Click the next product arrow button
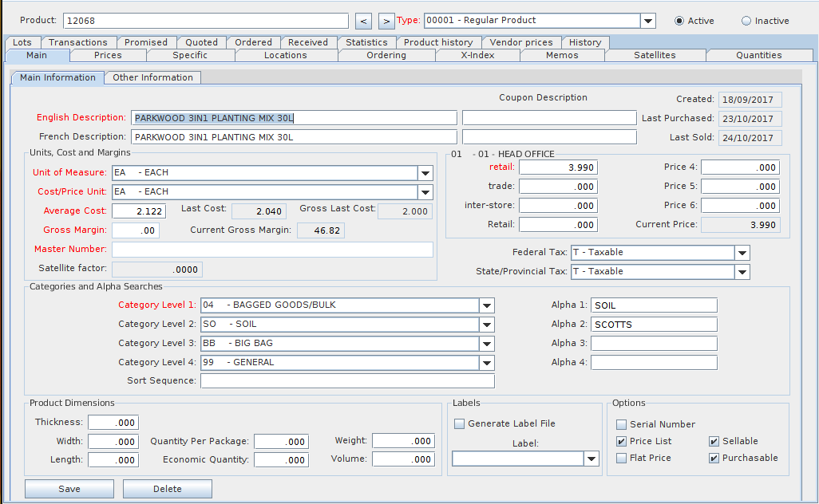819x504 pixels. click(x=386, y=21)
